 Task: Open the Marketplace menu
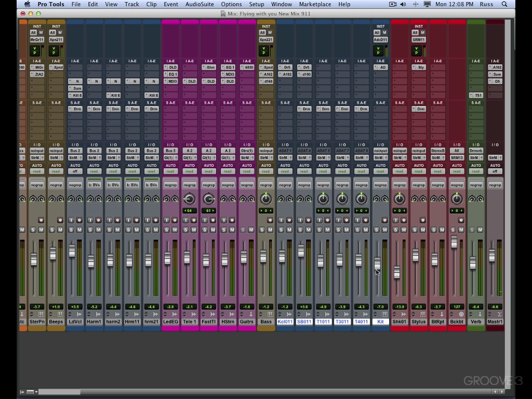tap(315, 4)
